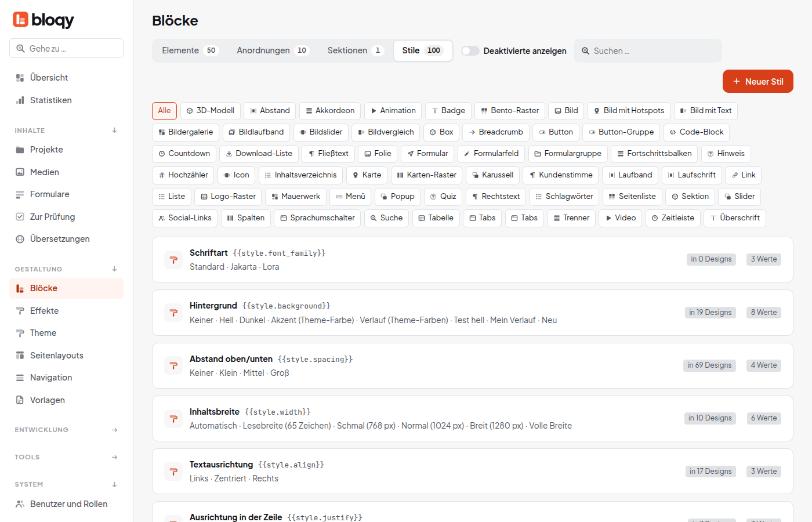Open Übersicht in the sidebar

[66, 78]
